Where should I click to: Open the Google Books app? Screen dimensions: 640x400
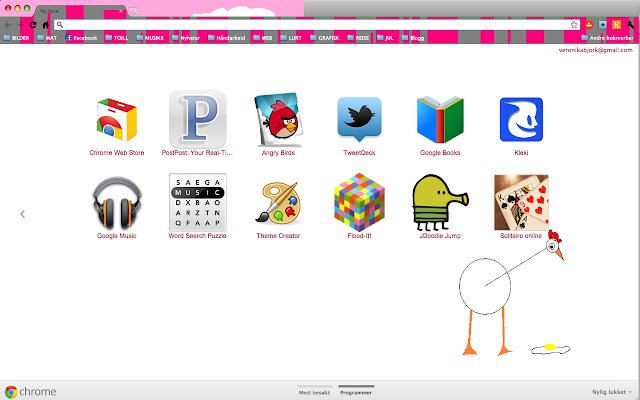440,120
